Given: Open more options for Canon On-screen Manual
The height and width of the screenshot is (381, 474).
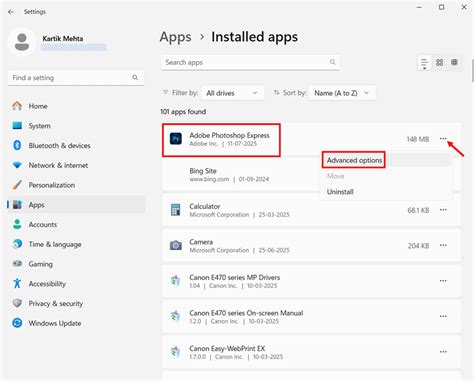Looking at the screenshot, I should click(443, 316).
